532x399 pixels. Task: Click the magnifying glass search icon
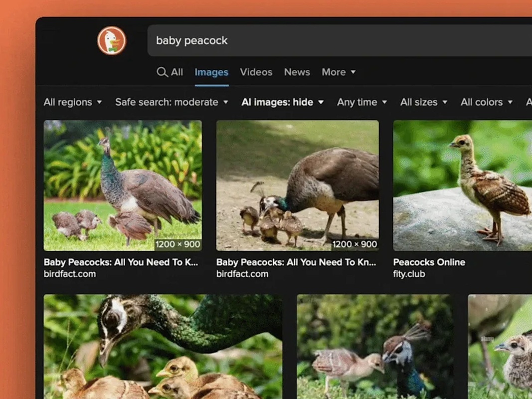pos(162,72)
